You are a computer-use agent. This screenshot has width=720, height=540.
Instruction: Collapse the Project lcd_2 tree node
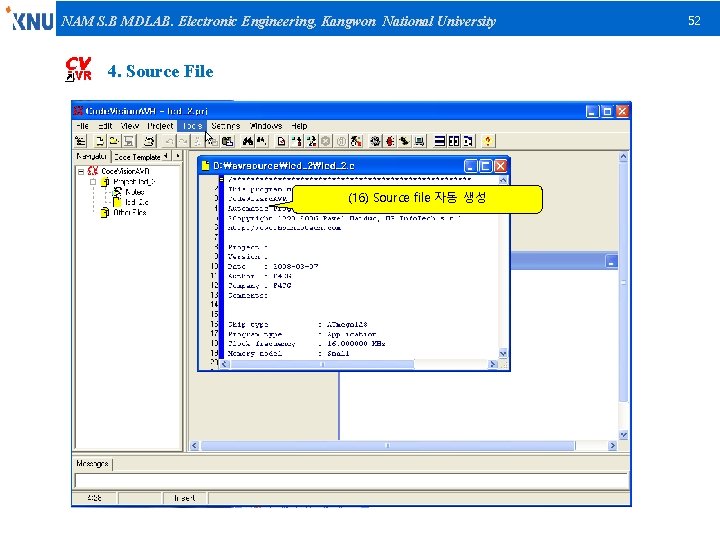(93, 182)
